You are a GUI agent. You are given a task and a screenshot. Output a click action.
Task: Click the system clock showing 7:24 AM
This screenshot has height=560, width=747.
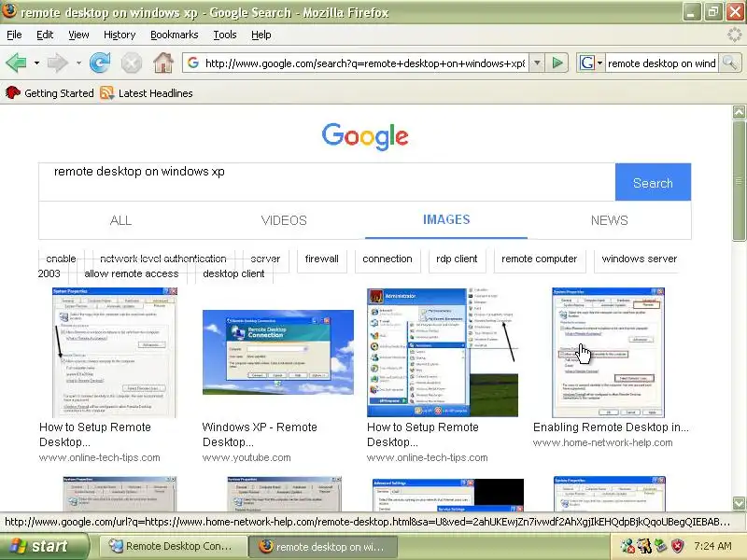(712, 546)
